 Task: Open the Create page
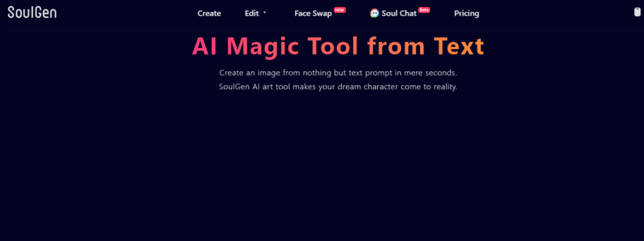point(209,13)
